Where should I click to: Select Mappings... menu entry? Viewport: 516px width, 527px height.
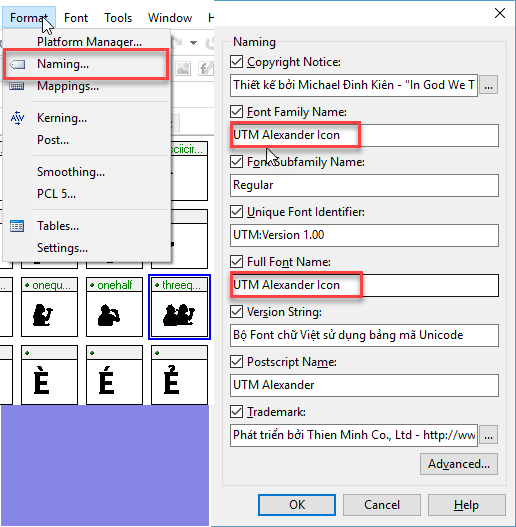tap(86, 86)
